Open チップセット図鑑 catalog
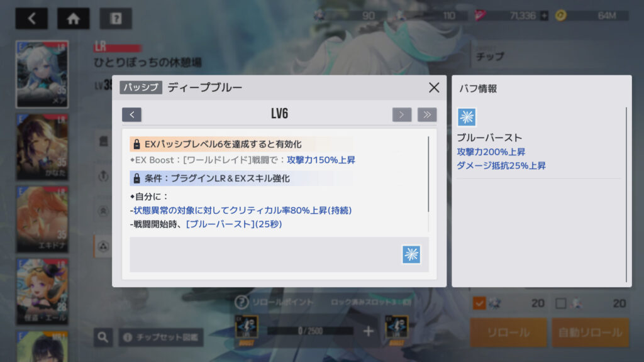This screenshot has height=362, width=644. 161,337
